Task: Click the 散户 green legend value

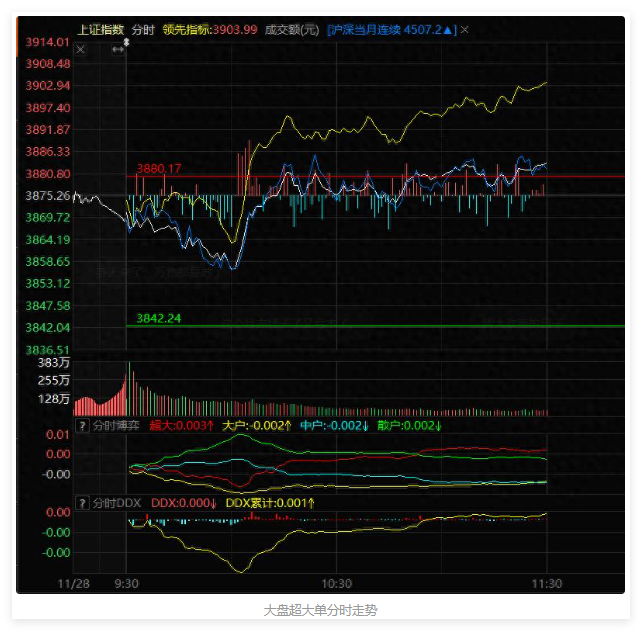Action: 410,426
